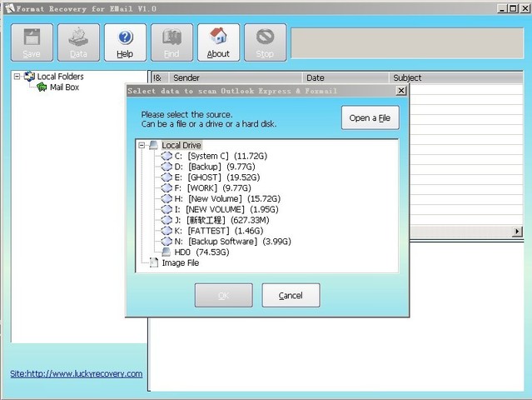The width and height of the screenshot is (532, 400).
Task: Open Help from the toolbar
Action: point(125,42)
